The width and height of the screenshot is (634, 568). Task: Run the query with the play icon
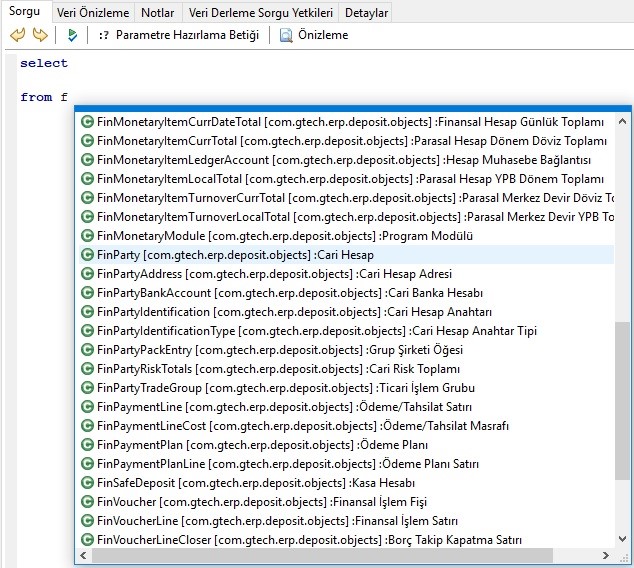point(71,35)
